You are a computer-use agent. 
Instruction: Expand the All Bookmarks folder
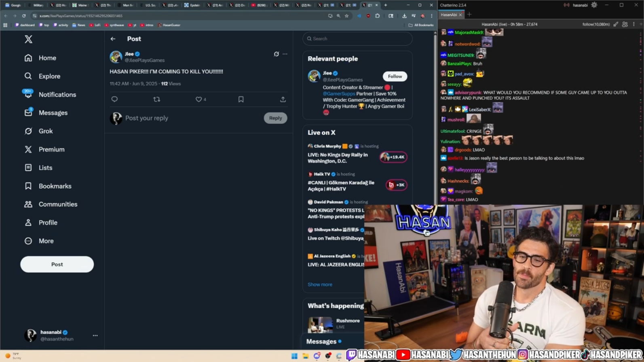[421, 25]
